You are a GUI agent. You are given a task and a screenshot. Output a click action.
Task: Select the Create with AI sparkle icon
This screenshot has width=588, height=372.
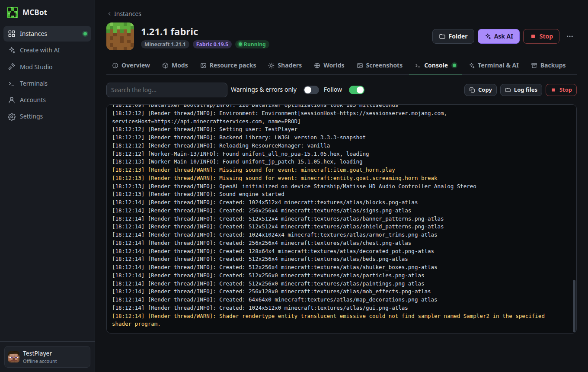(12, 50)
